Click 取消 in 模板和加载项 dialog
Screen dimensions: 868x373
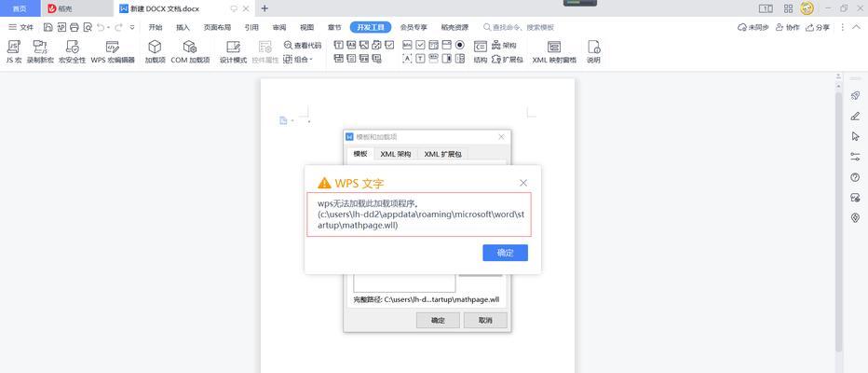(485, 321)
